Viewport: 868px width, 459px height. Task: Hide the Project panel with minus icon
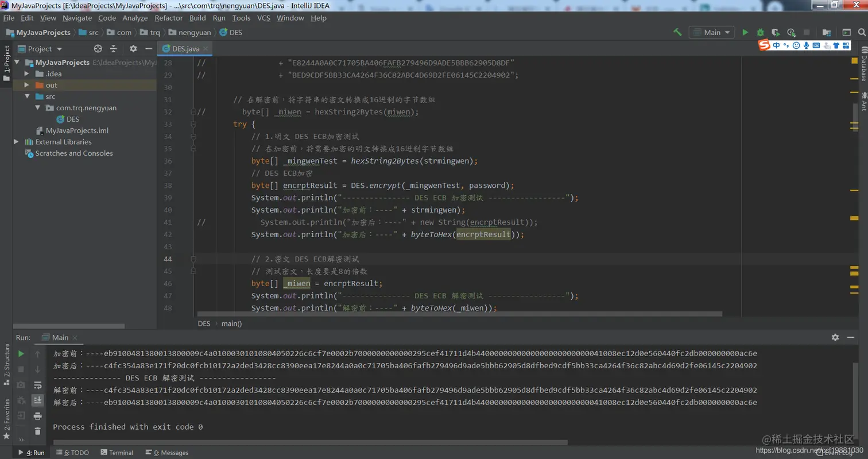tap(149, 49)
